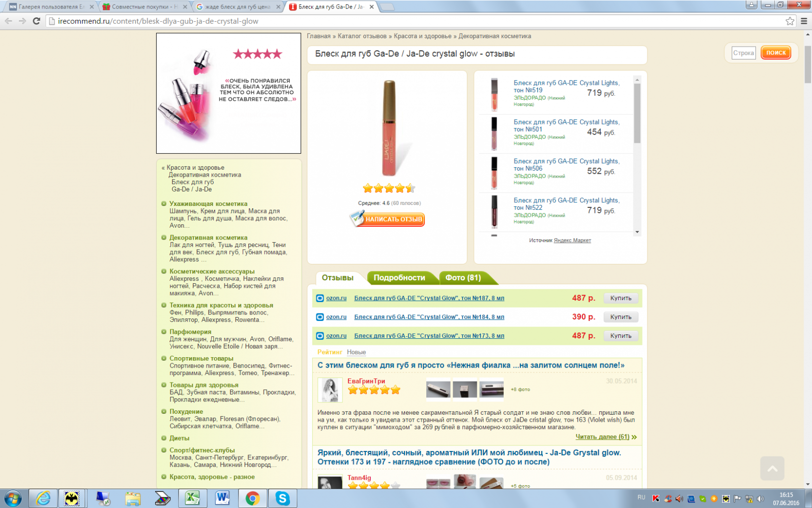
Task: Open Skype from the taskbar
Action: [282, 499]
